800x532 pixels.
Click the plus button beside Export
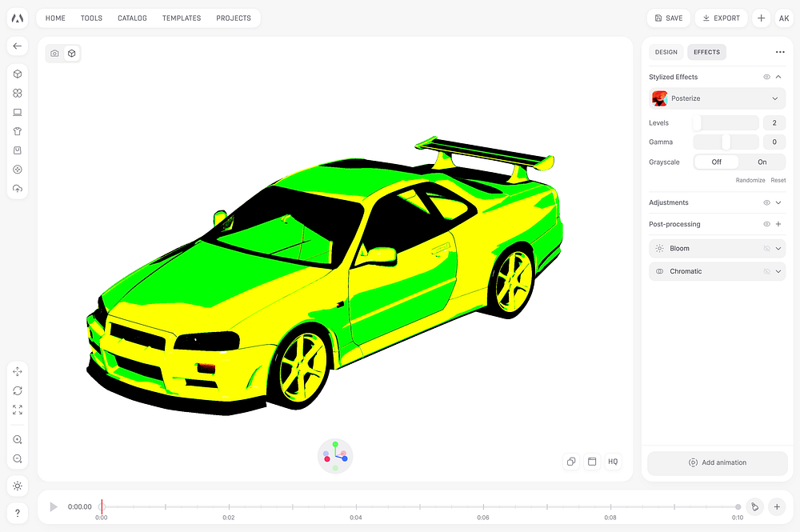click(x=762, y=18)
